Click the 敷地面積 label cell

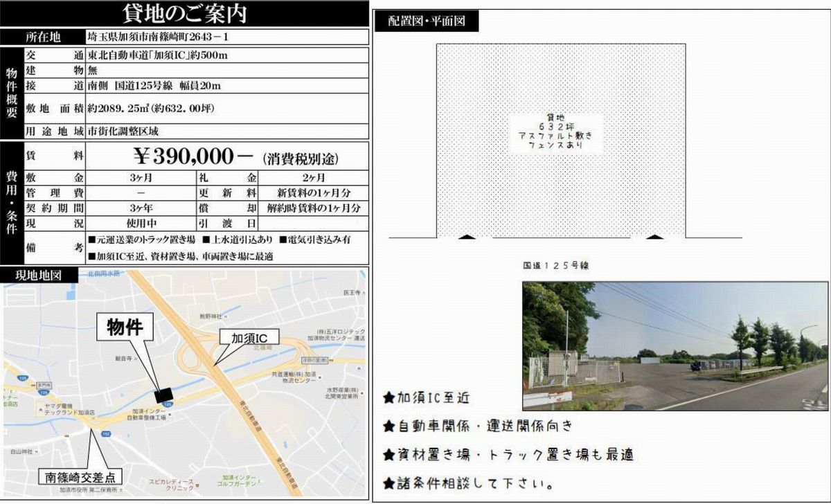pos(54,107)
